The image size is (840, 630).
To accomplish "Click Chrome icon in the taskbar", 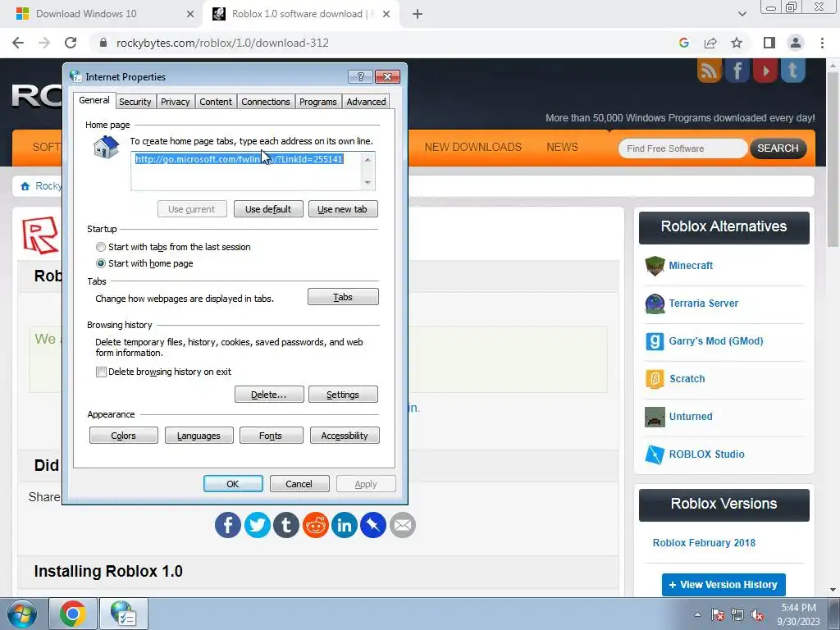I will (73, 614).
